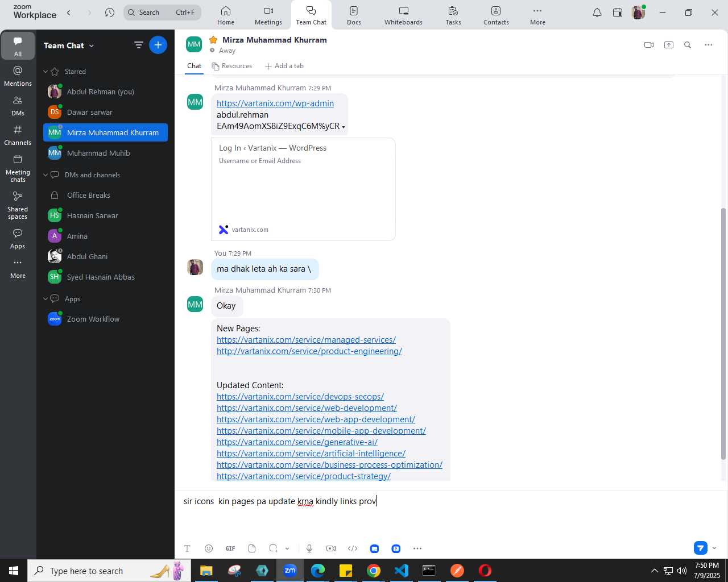Open Tasks in top navigation
The height and width of the screenshot is (582, 728).
pyautogui.click(x=453, y=15)
